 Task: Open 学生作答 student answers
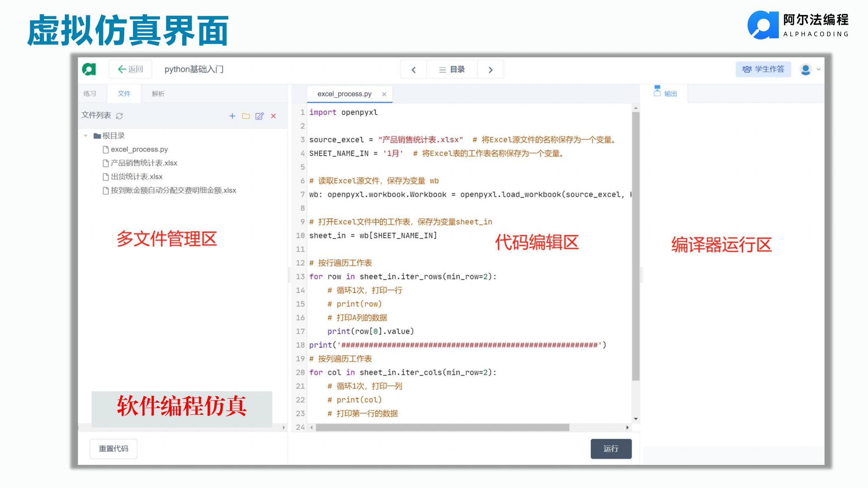pyautogui.click(x=763, y=69)
